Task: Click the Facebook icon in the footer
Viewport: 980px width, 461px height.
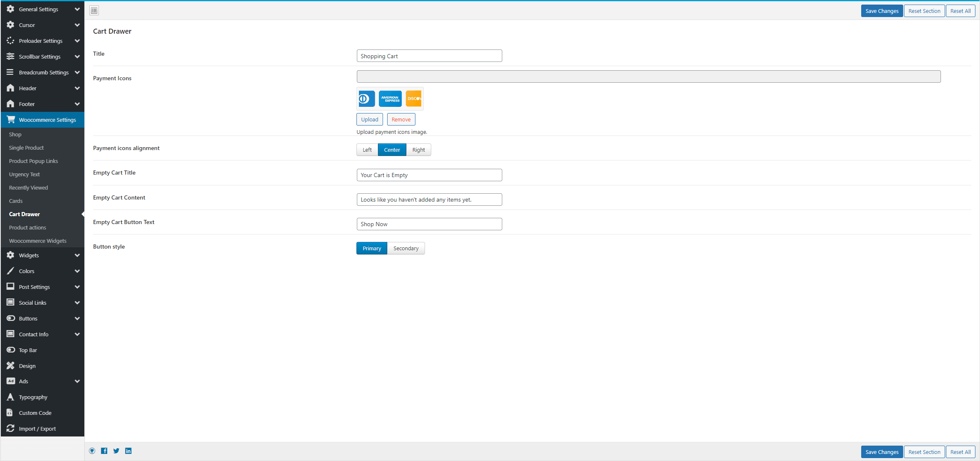Action: coord(104,451)
